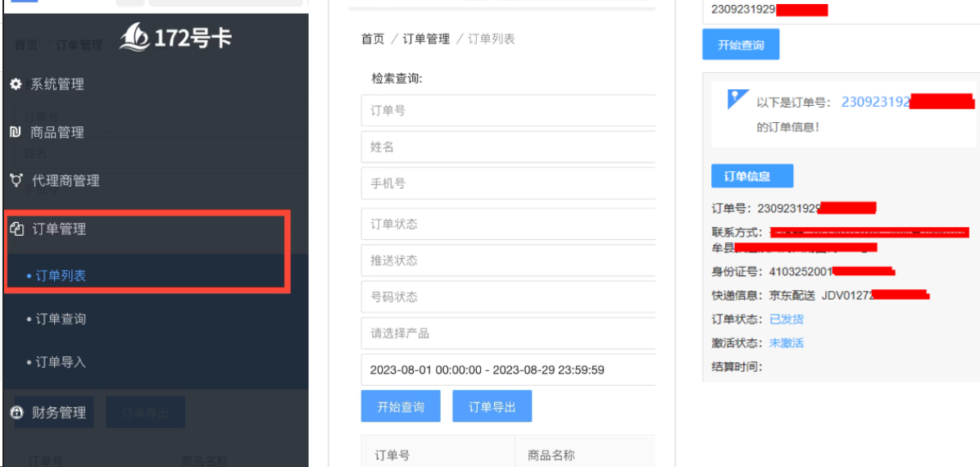The image size is (980, 467).
Task: Click the 订单导出 export button
Action: pos(492,406)
